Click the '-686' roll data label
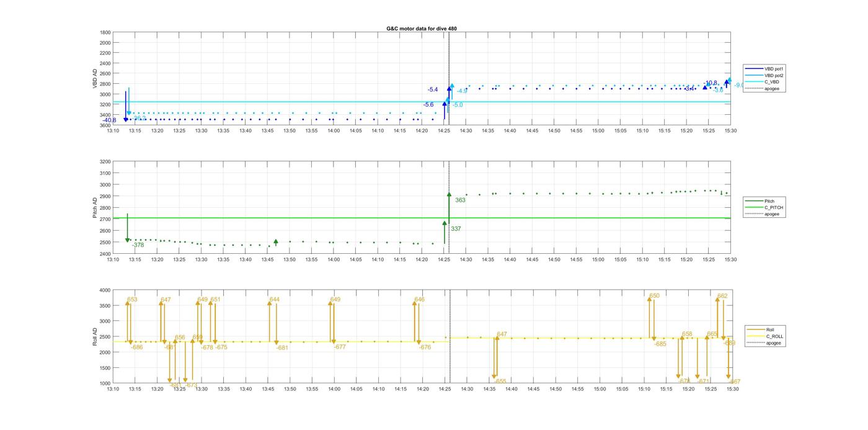 click(x=137, y=347)
